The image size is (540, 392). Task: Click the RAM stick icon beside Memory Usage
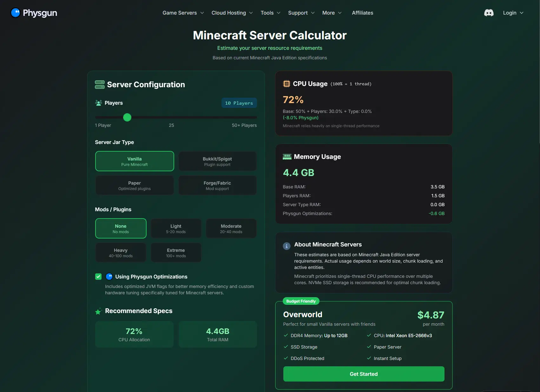[x=287, y=156]
